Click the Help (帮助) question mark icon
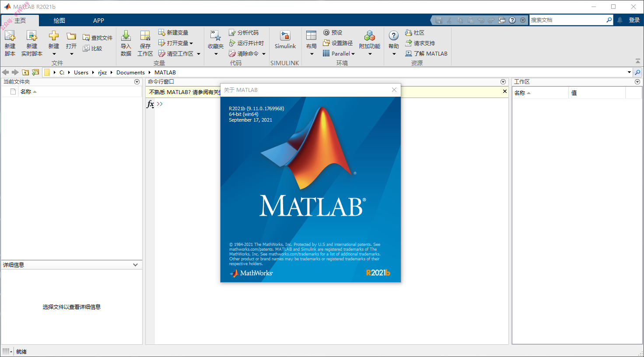This screenshot has height=357, width=644. pyautogui.click(x=394, y=36)
